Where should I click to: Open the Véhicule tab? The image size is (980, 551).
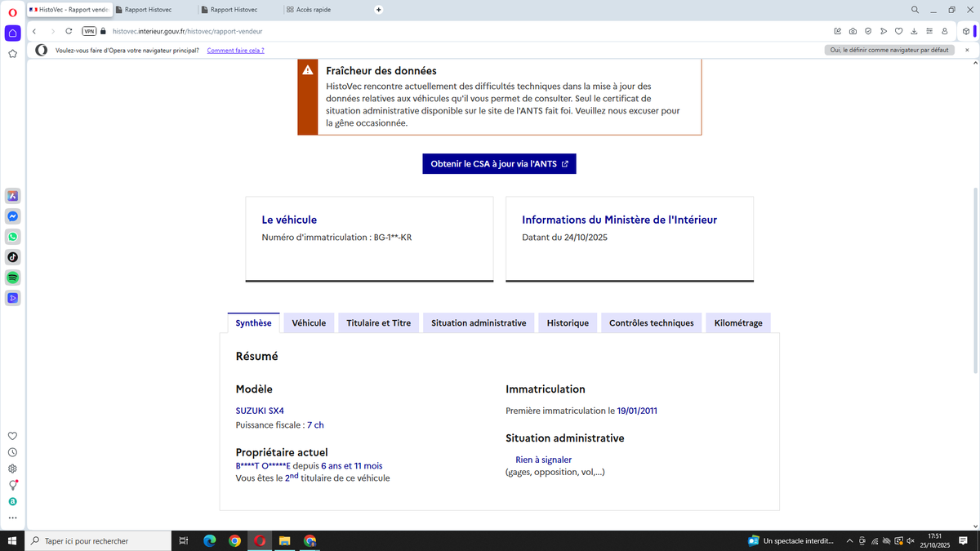pyautogui.click(x=309, y=323)
